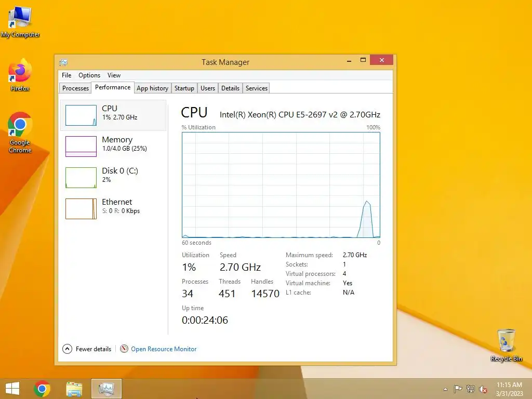Select the Memory mini graph thumbnail
This screenshot has width=532, height=399.
pyautogui.click(x=81, y=147)
